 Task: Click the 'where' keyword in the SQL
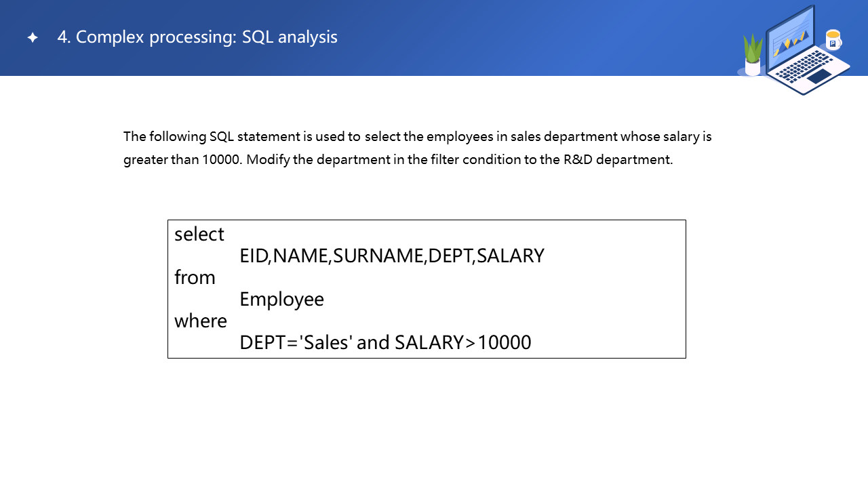(x=201, y=321)
